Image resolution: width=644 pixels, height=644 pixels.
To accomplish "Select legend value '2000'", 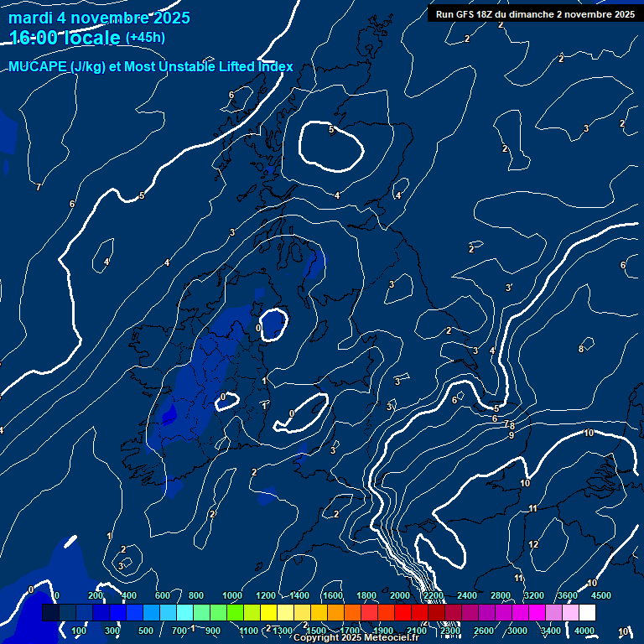I will 400,595.
